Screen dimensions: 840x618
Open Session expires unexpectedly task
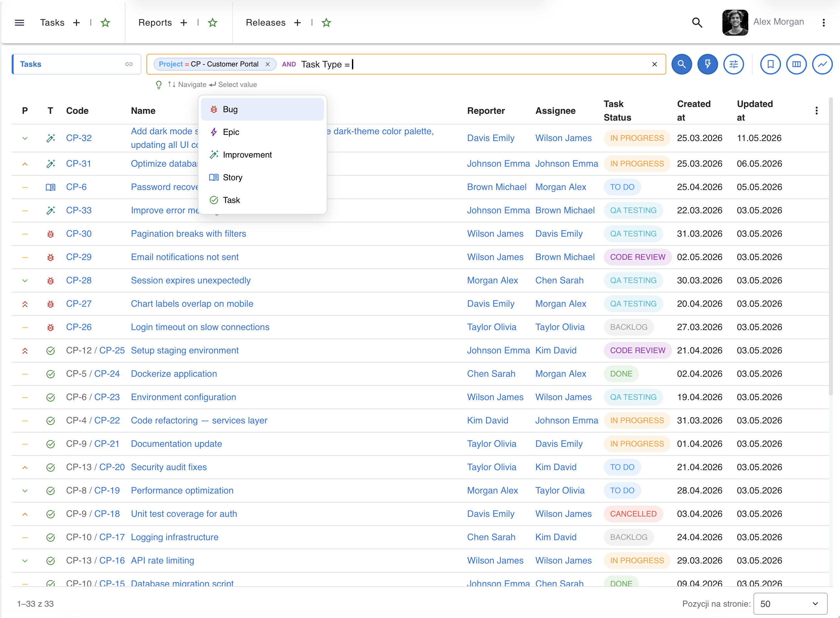tap(191, 280)
